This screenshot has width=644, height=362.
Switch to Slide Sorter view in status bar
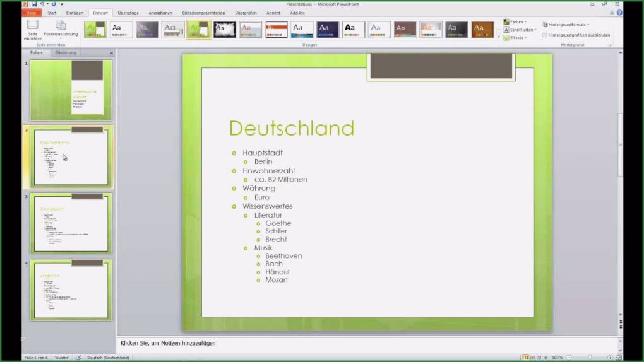532,358
